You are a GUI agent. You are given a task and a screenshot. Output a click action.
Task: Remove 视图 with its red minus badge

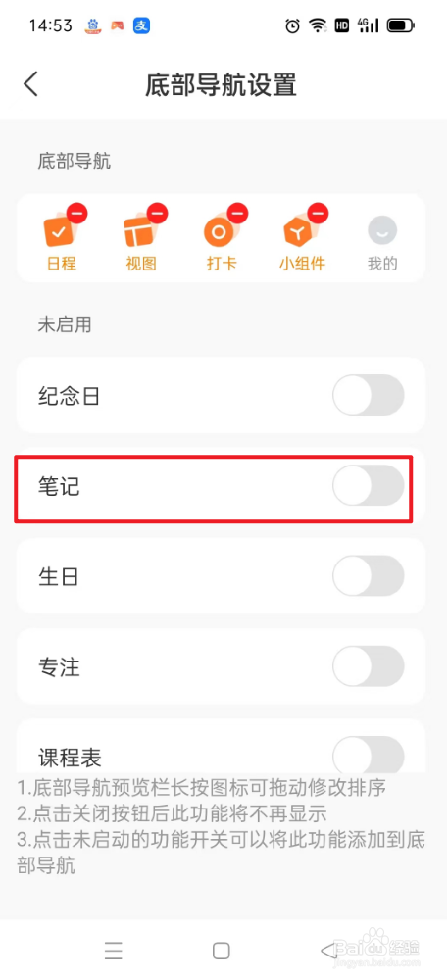158,213
